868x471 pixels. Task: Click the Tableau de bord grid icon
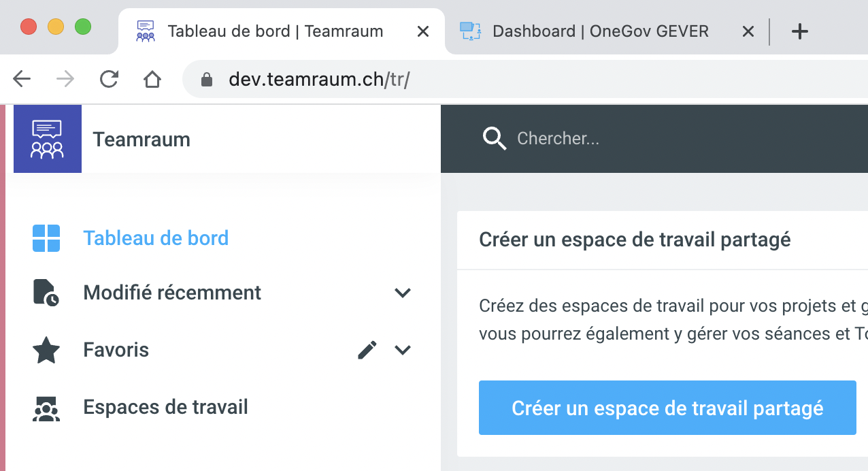tap(46, 238)
